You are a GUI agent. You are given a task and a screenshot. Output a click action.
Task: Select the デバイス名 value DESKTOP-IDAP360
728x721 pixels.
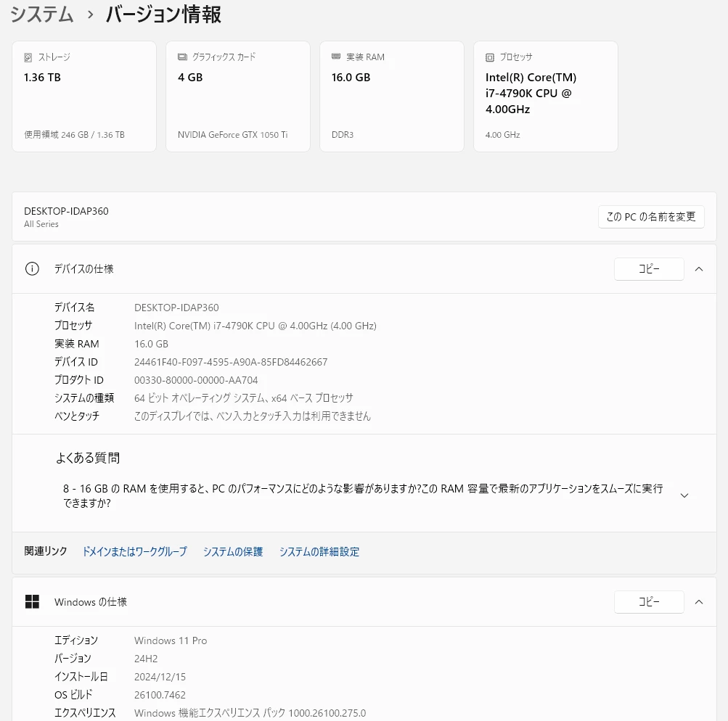point(176,308)
